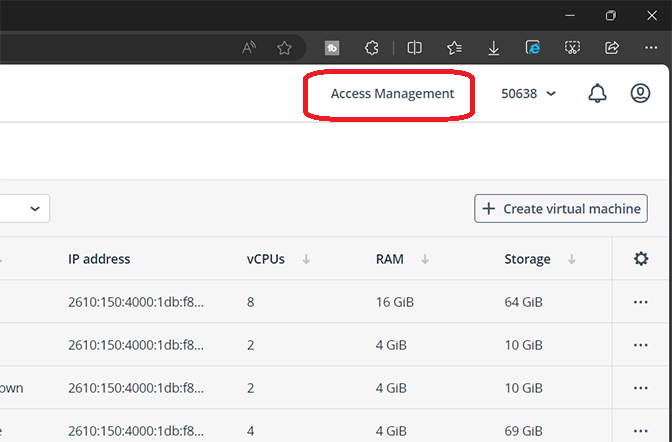This screenshot has width=672, height=442.
Task: Select the 16 GiB RAM cell
Action: (395, 302)
